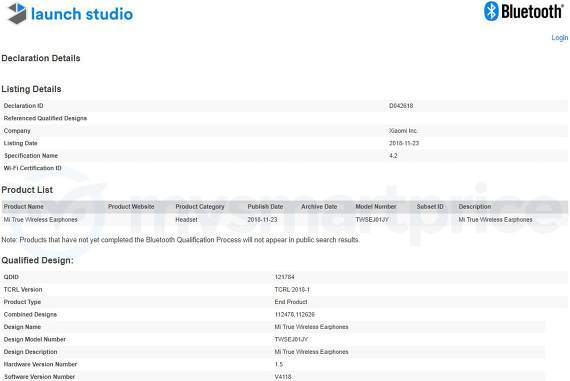
Task: Click the Declaration ID label
Action: (x=23, y=106)
